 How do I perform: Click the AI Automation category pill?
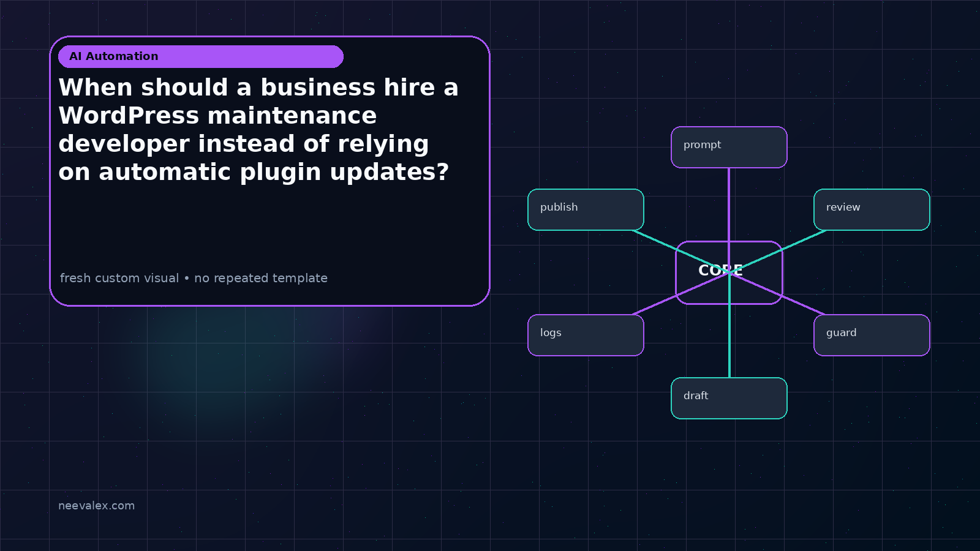pyautogui.click(x=201, y=56)
